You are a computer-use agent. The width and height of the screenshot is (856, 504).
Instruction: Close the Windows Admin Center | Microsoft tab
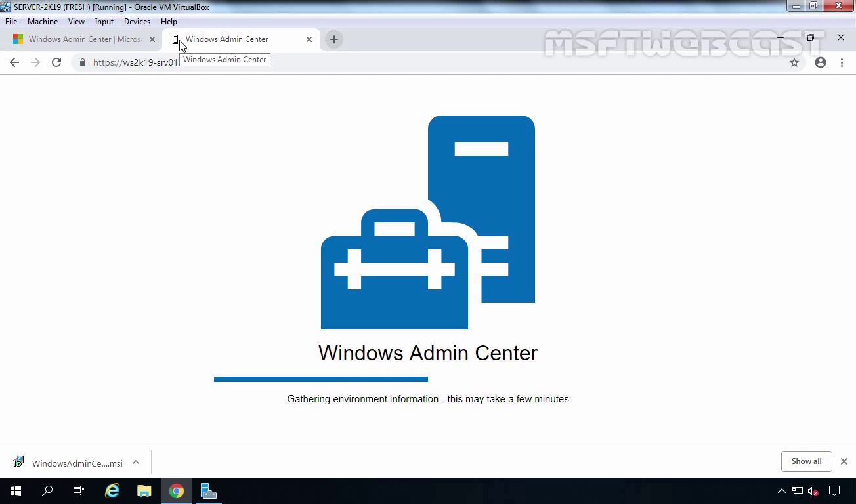pos(152,39)
